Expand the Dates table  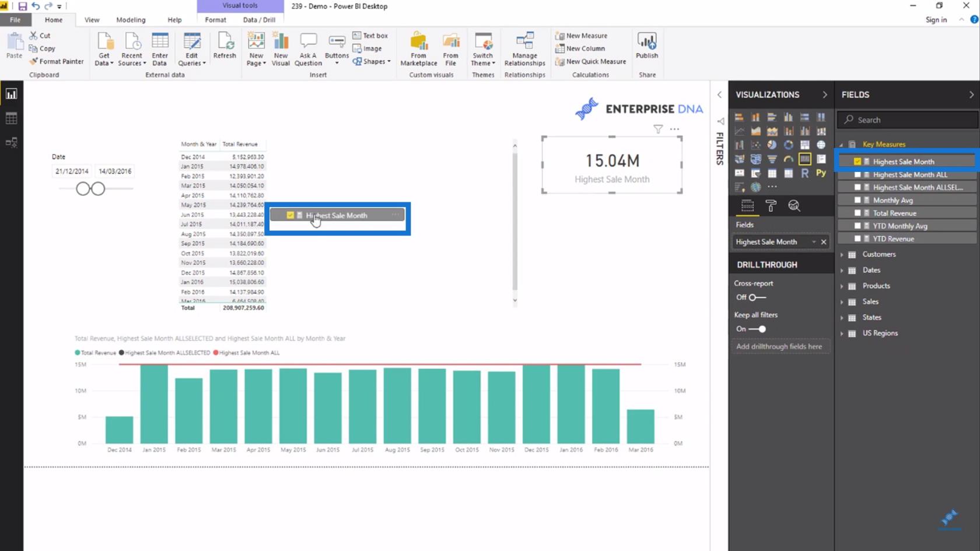[x=842, y=271]
